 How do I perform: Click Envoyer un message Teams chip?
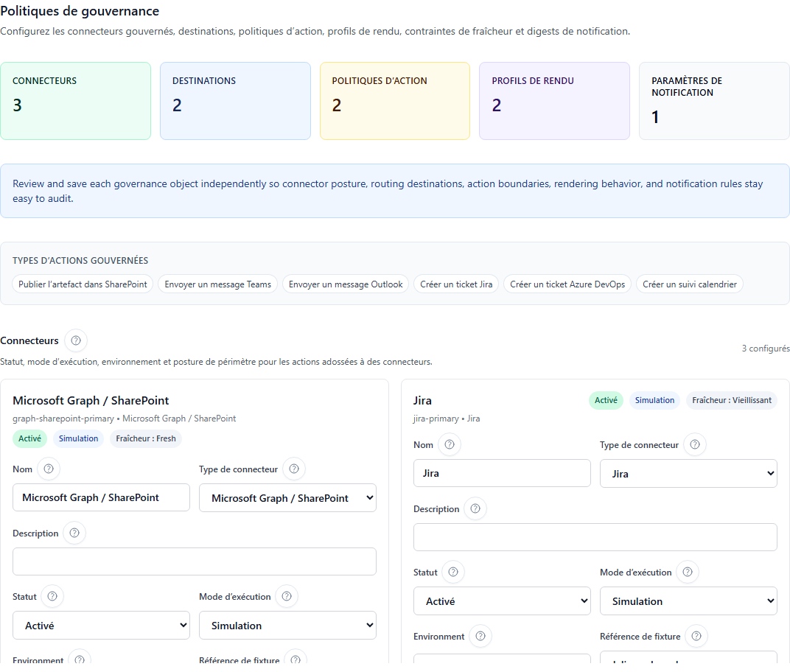217,284
